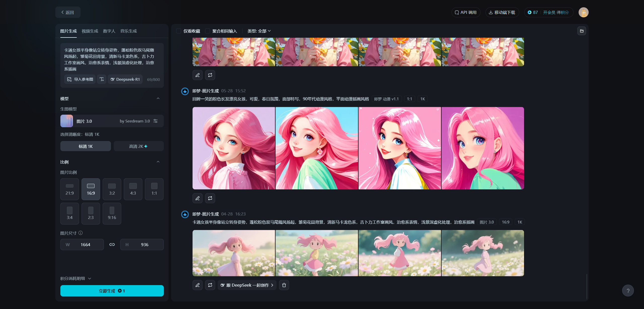Click regenerate icon under pink hair images
The width and height of the screenshot is (644, 309).
click(210, 198)
